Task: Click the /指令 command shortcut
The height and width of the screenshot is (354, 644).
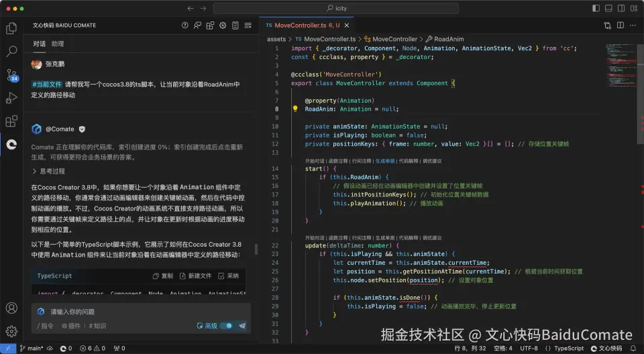Action: (x=45, y=326)
